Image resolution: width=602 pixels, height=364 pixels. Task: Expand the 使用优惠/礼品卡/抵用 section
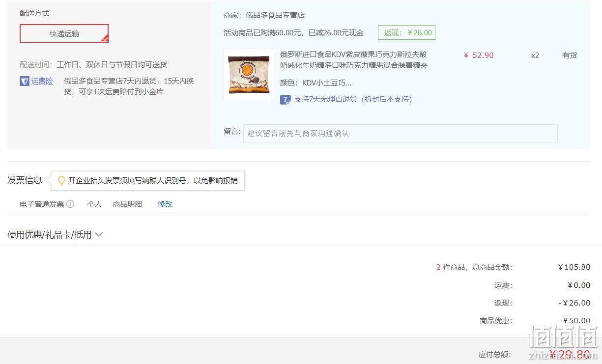coord(55,235)
